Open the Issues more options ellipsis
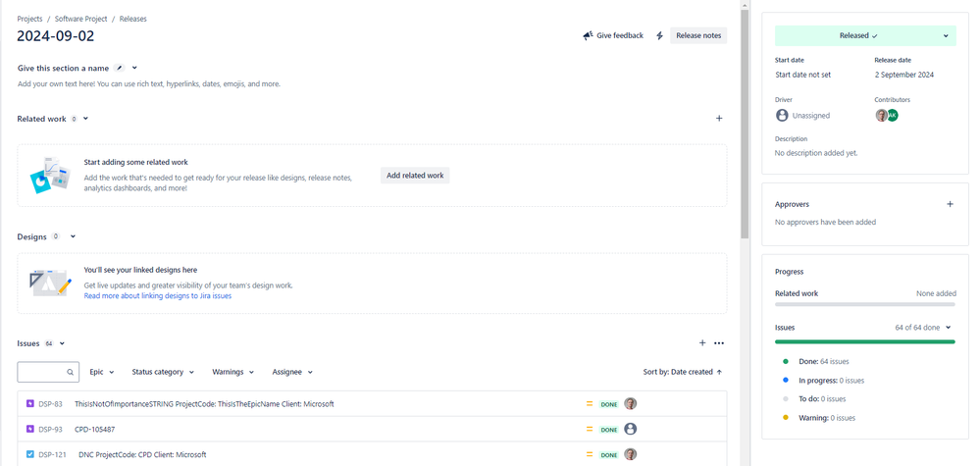Screen dimensions: 980x466 [719, 343]
